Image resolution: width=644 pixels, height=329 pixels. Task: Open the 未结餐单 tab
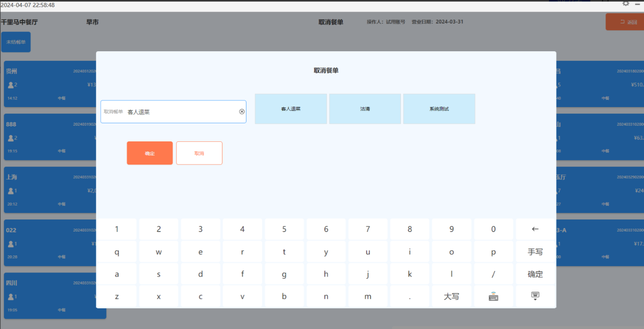pyautogui.click(x=16, y=42)
